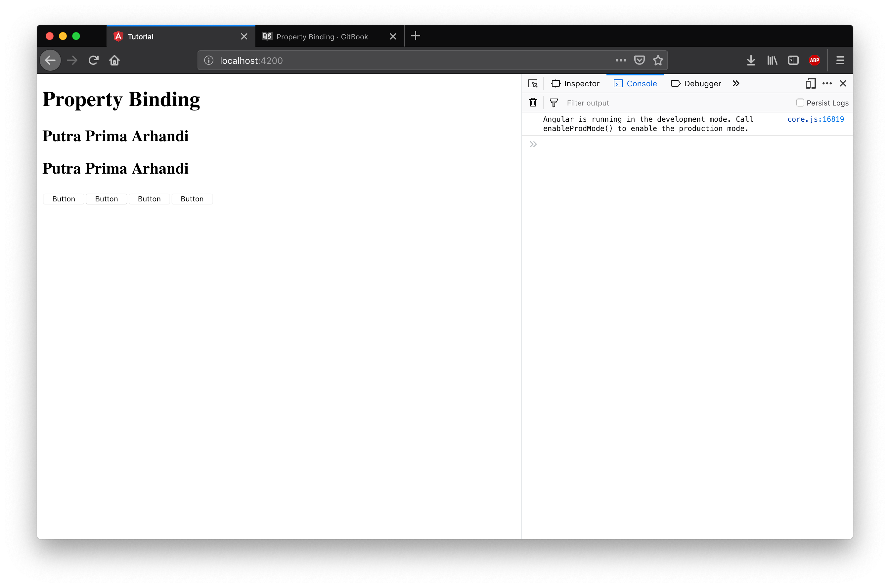Screen dimensions: 890x588
Task: Save page to Pocket
Action: point(640,61)
